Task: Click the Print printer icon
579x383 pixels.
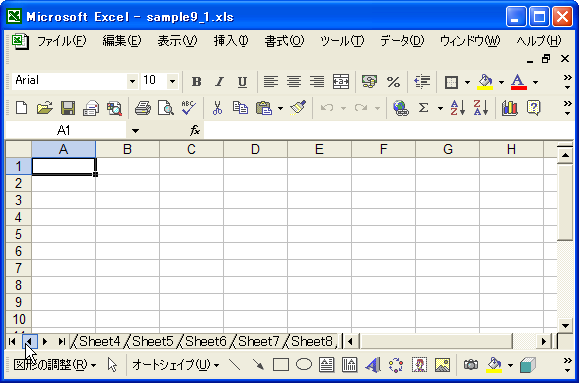Action: (143, 108)
